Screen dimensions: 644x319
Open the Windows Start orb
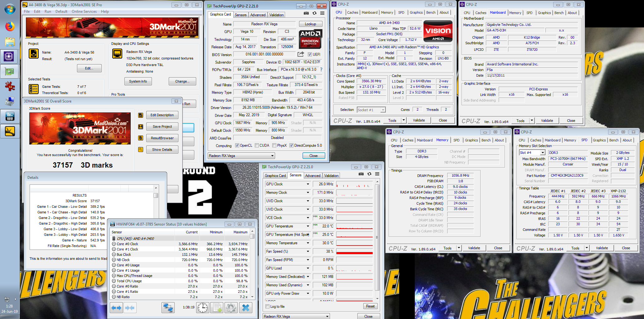pos(10,9)
